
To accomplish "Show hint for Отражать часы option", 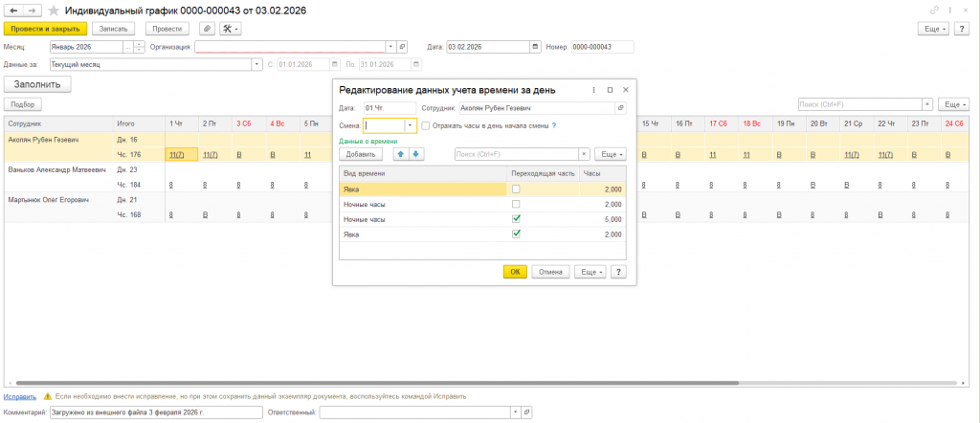I will click(554, 125).
